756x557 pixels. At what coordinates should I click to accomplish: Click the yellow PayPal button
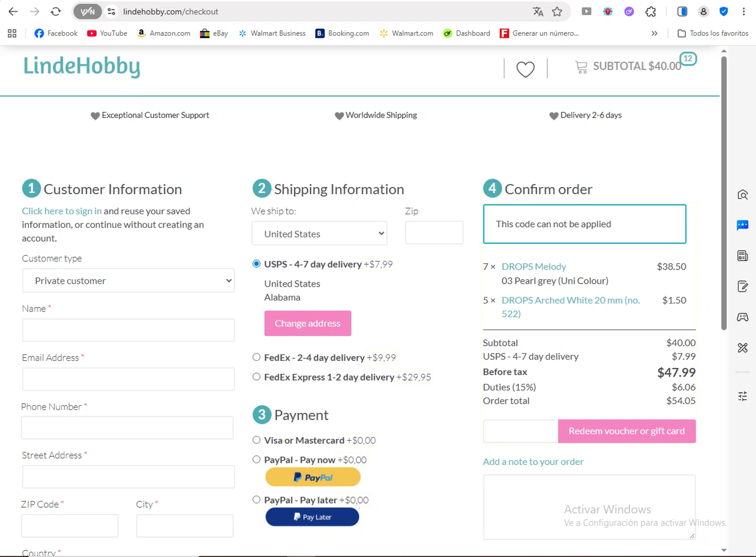click(313, 477)
